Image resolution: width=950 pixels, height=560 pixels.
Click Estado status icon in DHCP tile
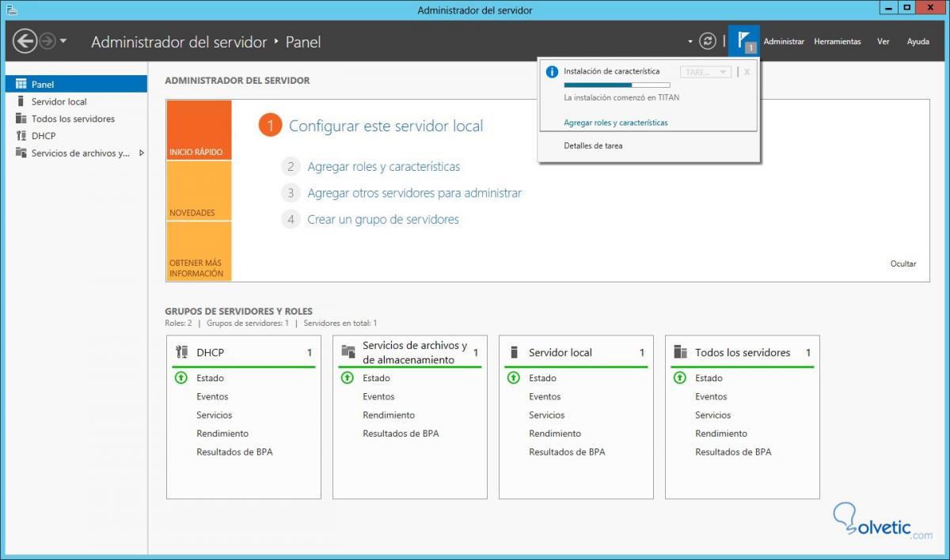[180, 378]
